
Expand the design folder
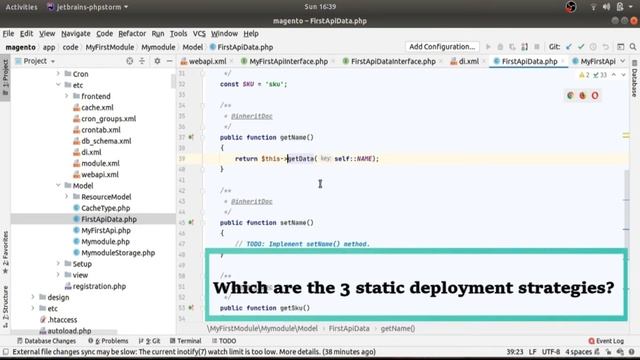tap(33, 297)
